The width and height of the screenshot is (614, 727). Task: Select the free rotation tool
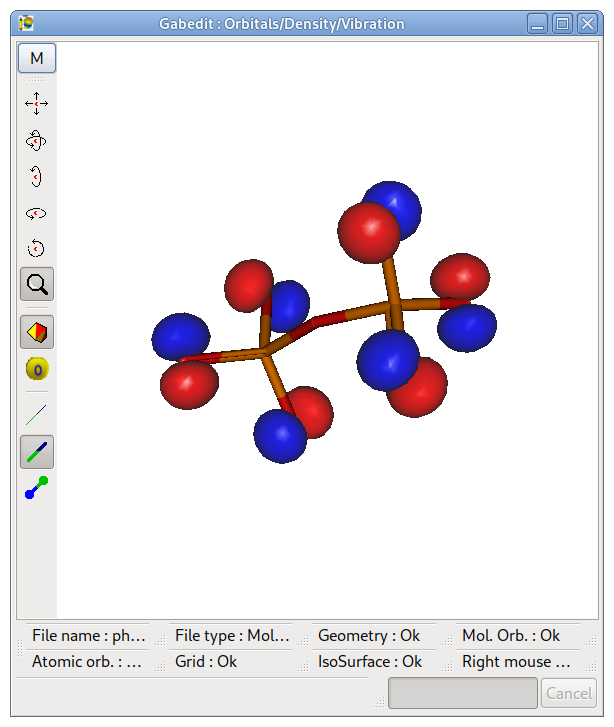pyautogui.click(x=37, y=141)
